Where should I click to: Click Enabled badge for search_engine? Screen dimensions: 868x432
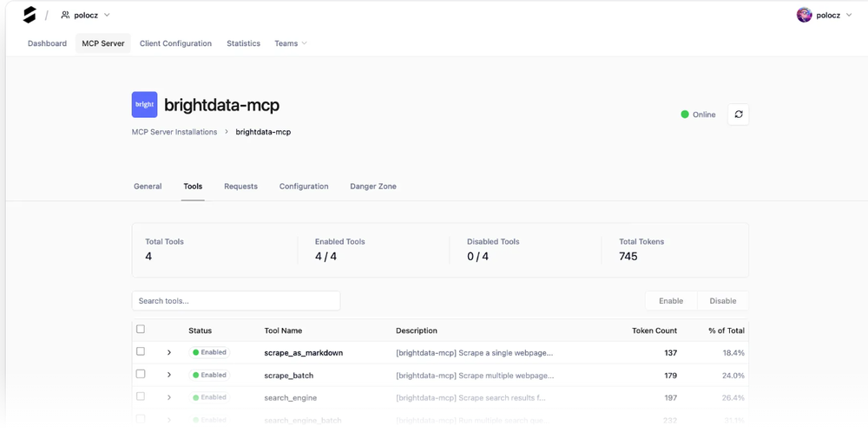[x=209, y=397]
